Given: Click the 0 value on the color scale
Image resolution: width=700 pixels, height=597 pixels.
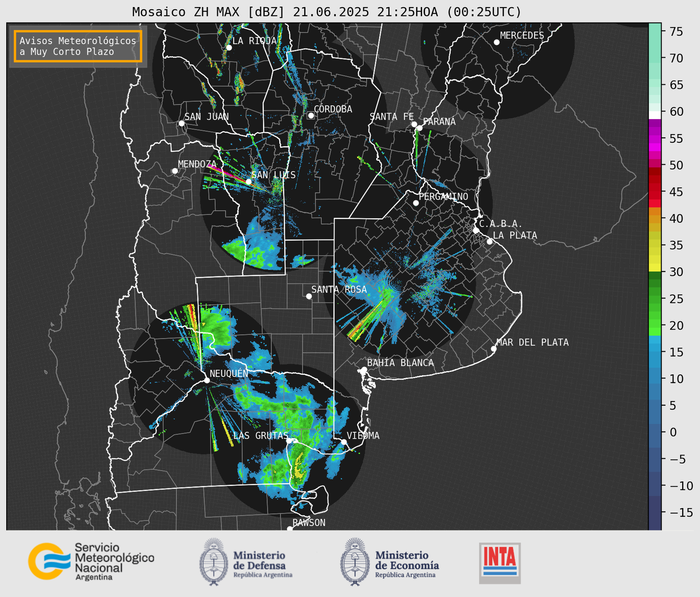Looking at the screenshot, I should tap(673, 432).
